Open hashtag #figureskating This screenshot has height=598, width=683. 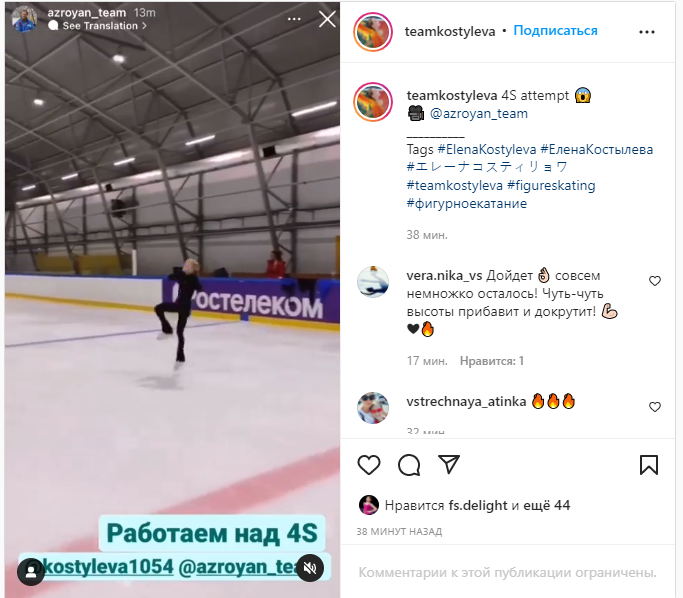(x=551, y=186)
